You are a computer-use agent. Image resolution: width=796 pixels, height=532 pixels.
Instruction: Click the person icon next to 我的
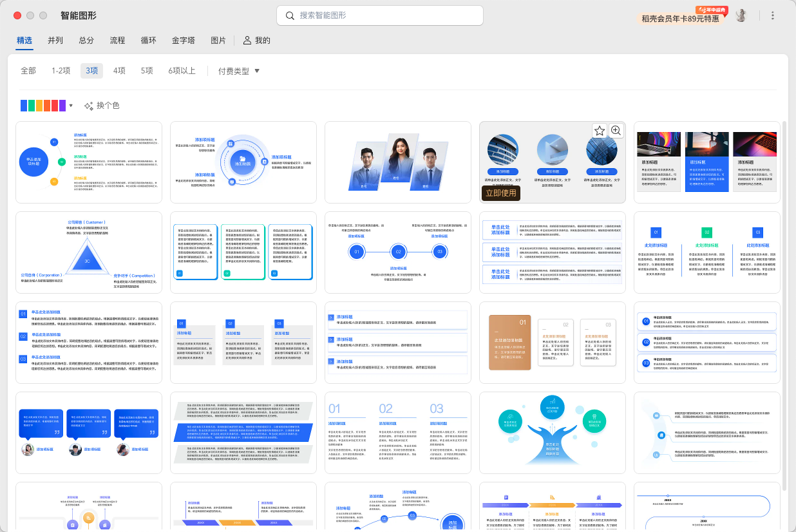click(247, 40)
